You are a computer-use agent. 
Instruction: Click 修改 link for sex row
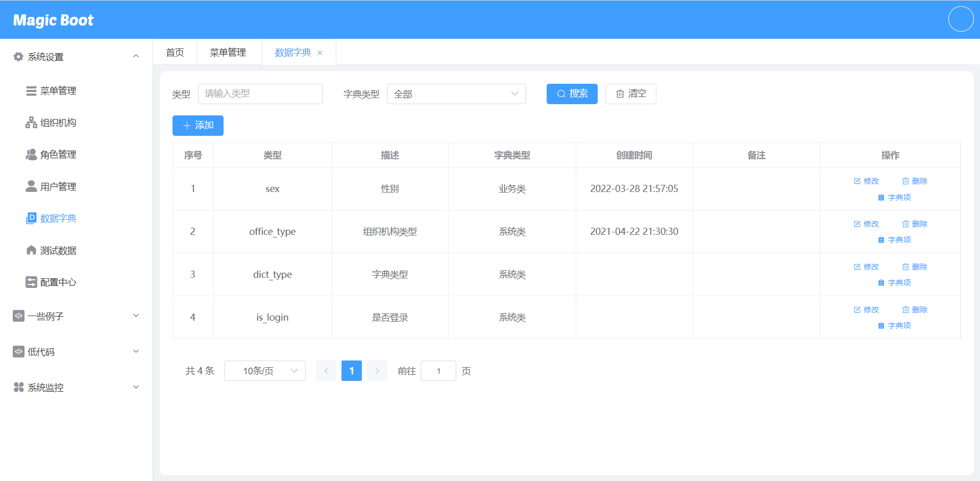(866, 181)
